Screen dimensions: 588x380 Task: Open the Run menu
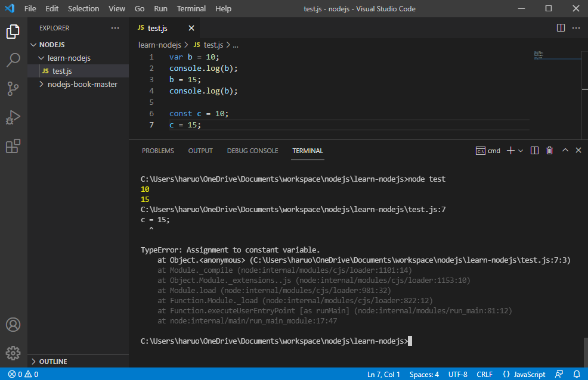click(x=160, y=8)
